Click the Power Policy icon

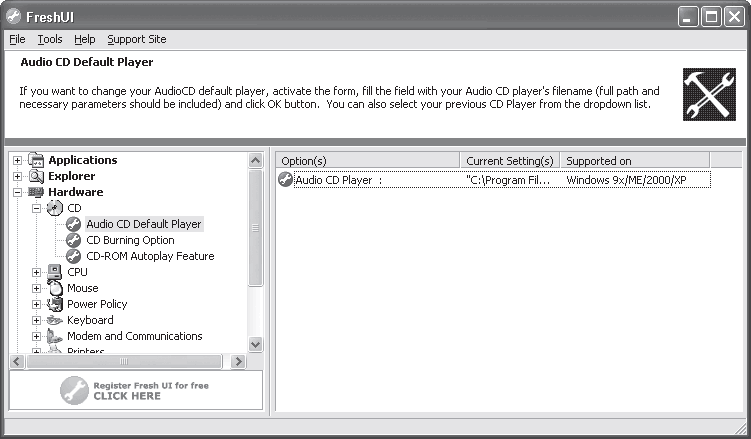coord(55,304)
